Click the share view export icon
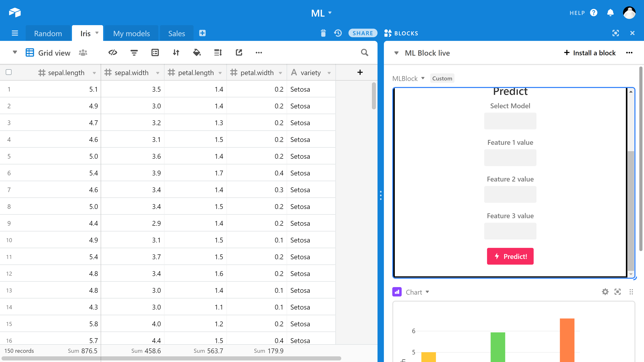This screenshot has height=362, width=644. click(239, 52)
